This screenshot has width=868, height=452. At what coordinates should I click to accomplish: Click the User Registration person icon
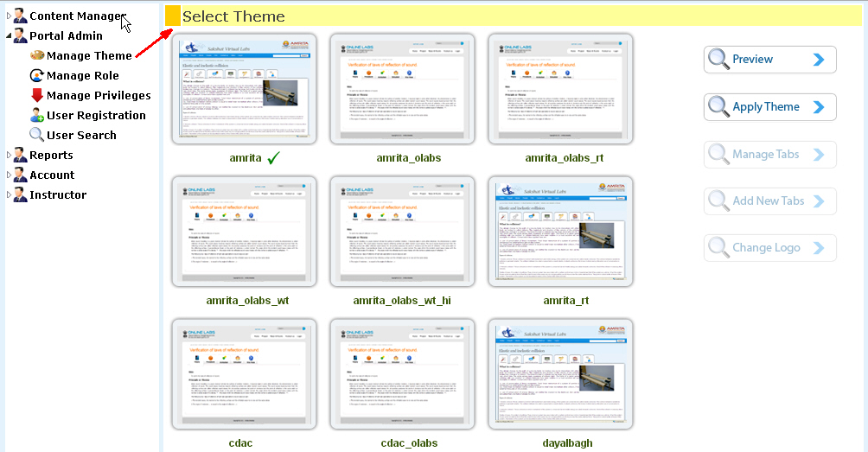click(x=37, y=115)
